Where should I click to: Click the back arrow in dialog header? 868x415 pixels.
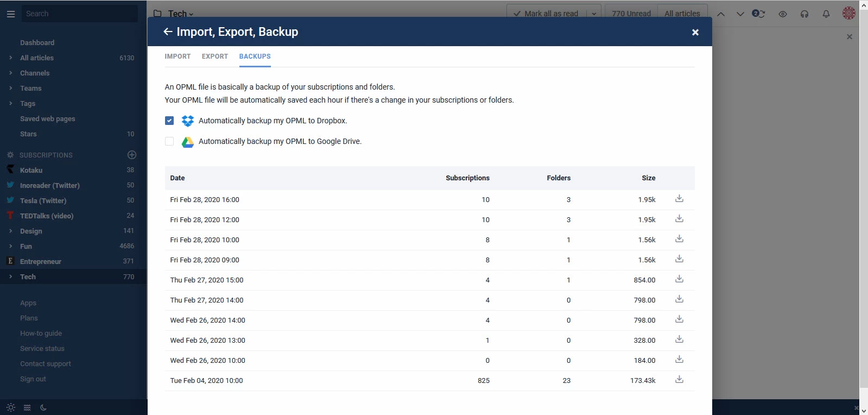[168, 32]
